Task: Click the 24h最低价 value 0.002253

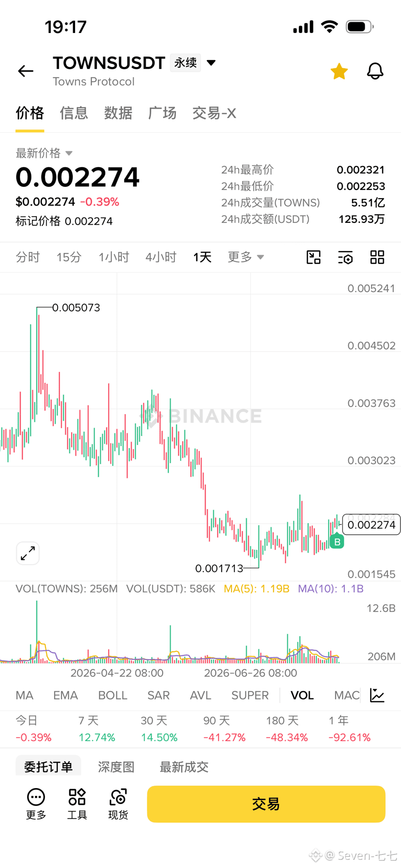Action: click(361, 186)
